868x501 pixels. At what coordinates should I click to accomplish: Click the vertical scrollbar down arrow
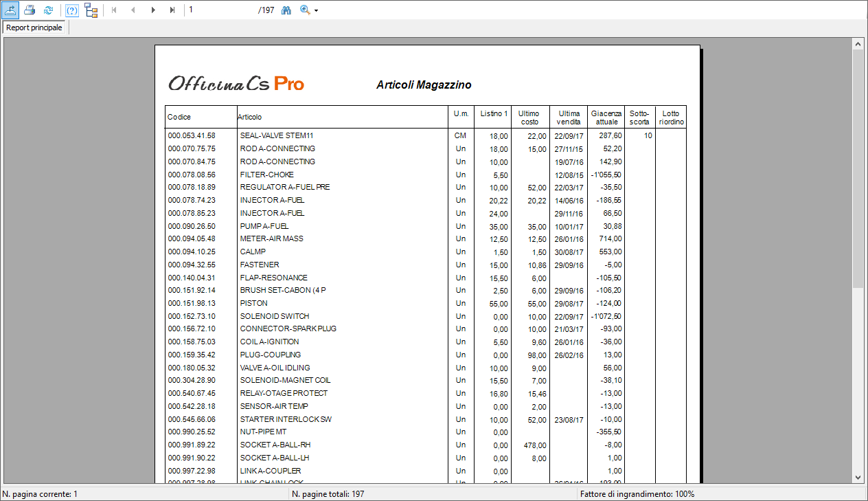[x=858, y=477]
